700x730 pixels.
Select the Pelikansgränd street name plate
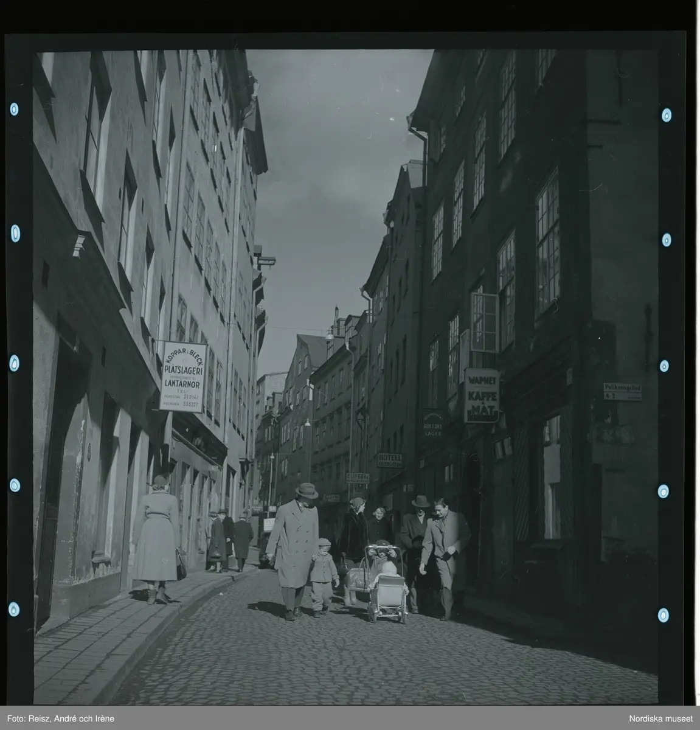(x=622, y=391)
